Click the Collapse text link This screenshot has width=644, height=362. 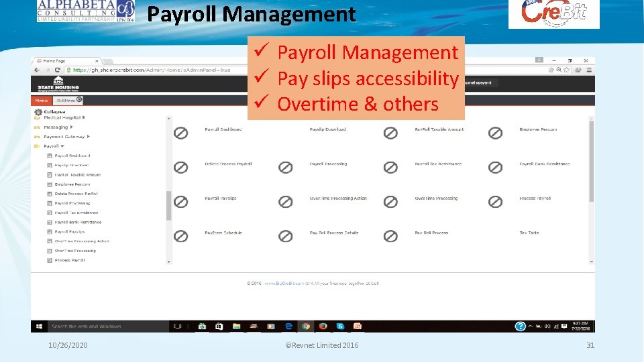54,112
